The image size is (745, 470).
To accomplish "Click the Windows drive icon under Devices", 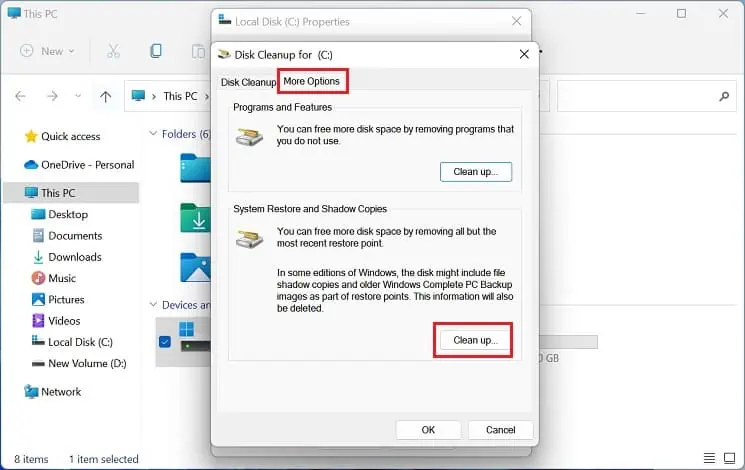I will pyautogui.click(x=195, y=336).
